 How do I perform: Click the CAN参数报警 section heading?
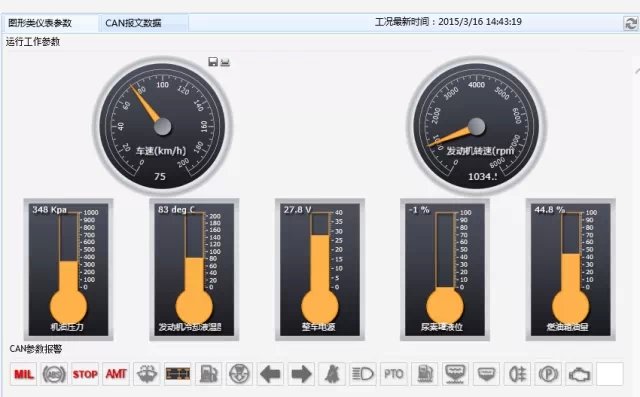(36, 349)
